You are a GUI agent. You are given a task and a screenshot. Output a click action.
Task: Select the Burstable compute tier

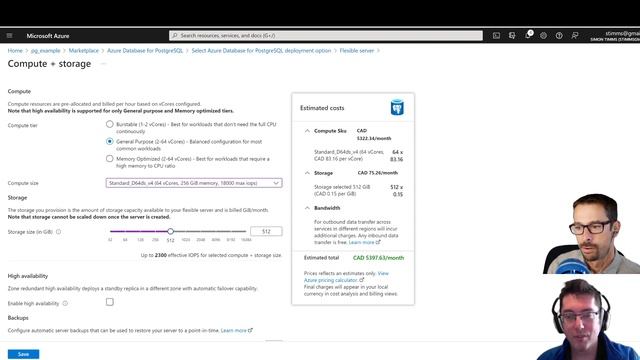coord(109,124)
